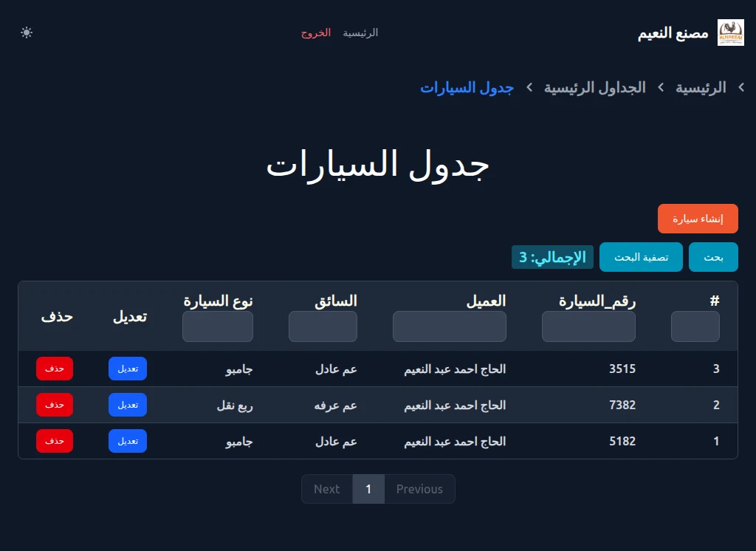Select the العميل filter text box
The image size is (756, 551).
(x=449, y=326)
